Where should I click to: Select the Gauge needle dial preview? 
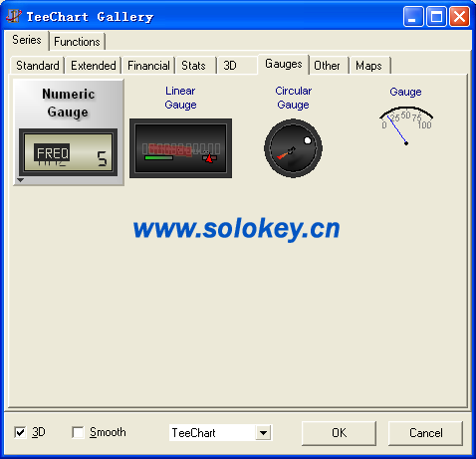tap(406, 126)
